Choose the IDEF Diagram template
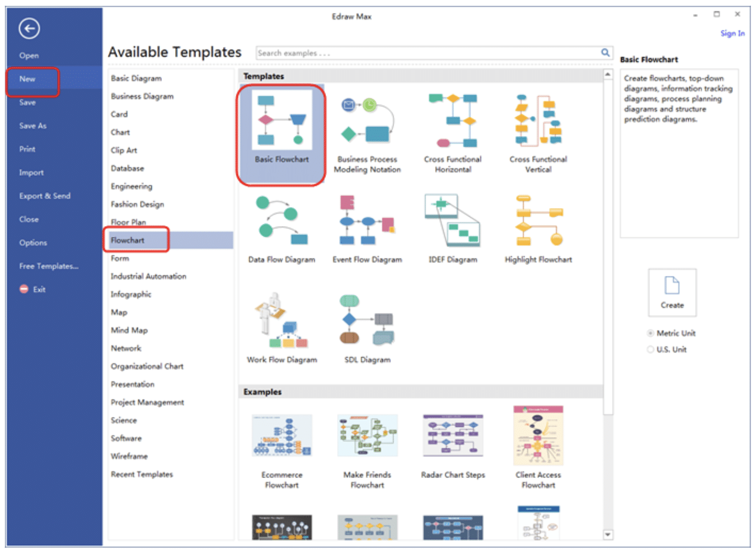The image size is (756, 553). [x=453, y=229]
